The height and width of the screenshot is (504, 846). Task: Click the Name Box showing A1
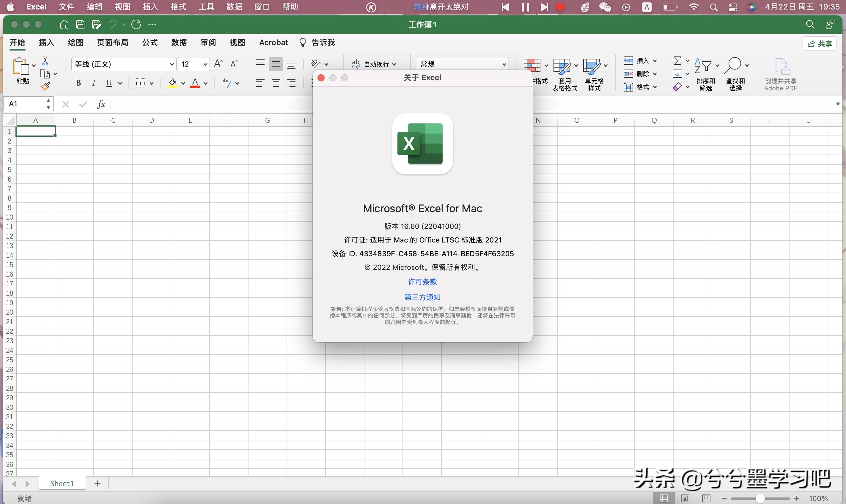click(21, 104)
